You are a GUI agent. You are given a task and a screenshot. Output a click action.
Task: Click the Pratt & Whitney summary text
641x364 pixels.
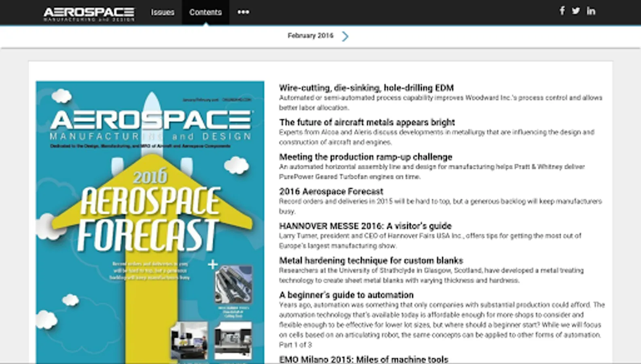[432, 171]
